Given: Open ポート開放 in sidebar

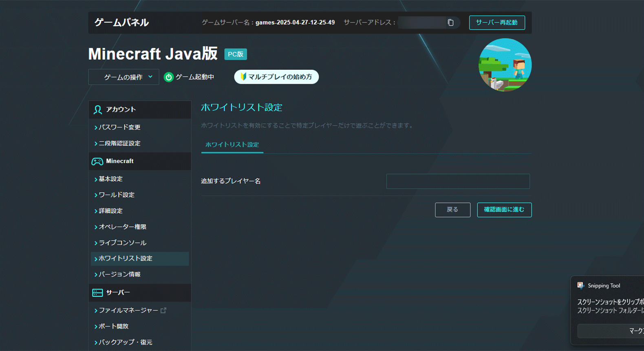Looking at the screenshot, I should 113,326.
